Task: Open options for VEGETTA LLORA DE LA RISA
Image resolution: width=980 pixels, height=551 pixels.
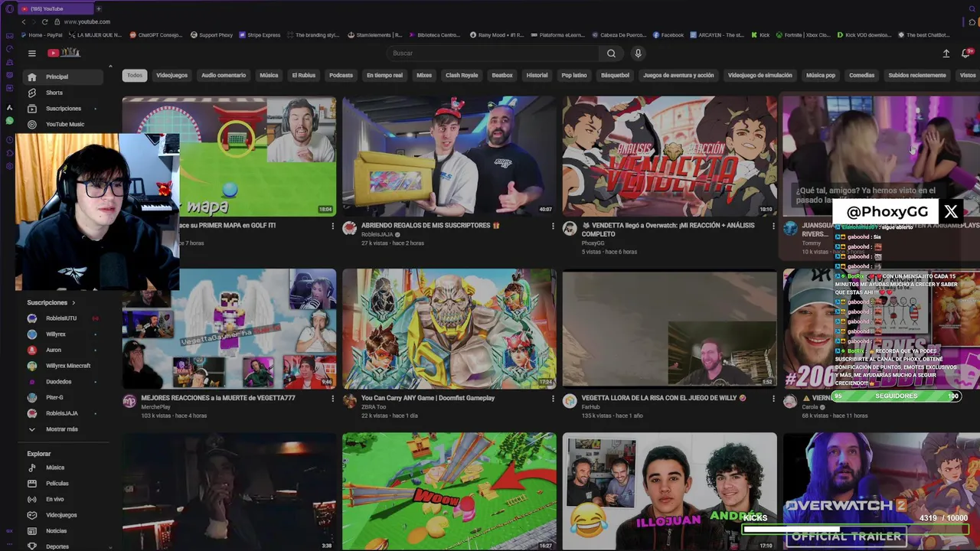Action: point(773,399)
